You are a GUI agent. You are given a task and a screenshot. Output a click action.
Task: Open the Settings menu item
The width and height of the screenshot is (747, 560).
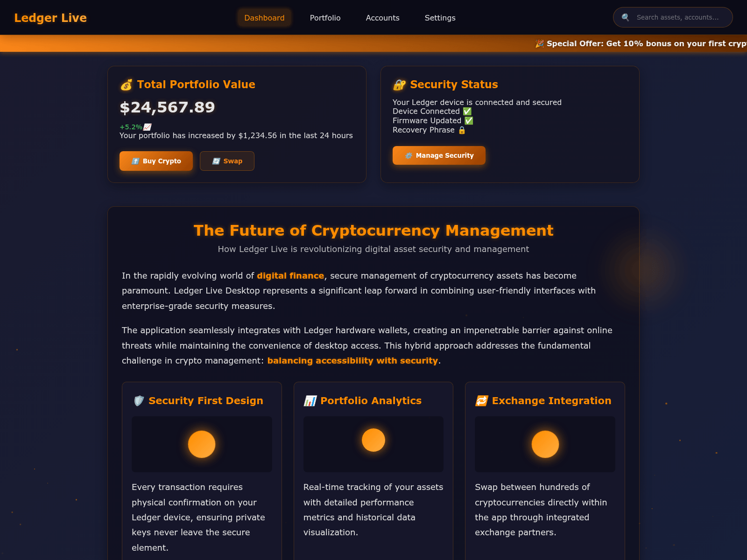click(x=440, y=18)
